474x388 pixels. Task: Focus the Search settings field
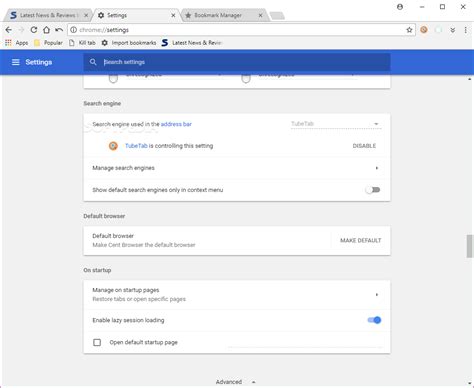[x=237, y=62]
